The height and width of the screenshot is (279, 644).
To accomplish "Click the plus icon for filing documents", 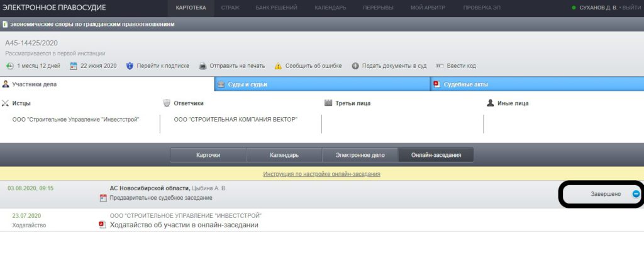I will click(x=355, y=66).
